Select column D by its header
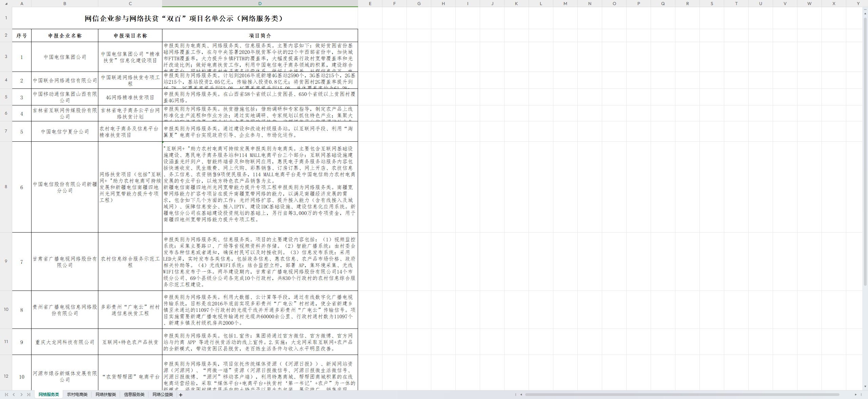The width and height of the screenshot is (868, 399). (260, 4)
